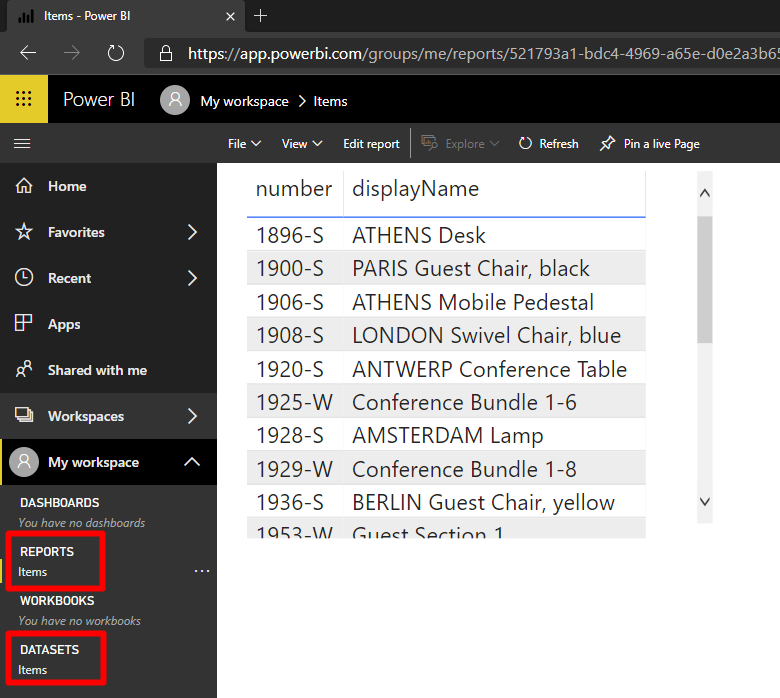The width and height of the screenshot is (780, 698).
Task: Click the Recent clock icon
Action: [24, 278]
